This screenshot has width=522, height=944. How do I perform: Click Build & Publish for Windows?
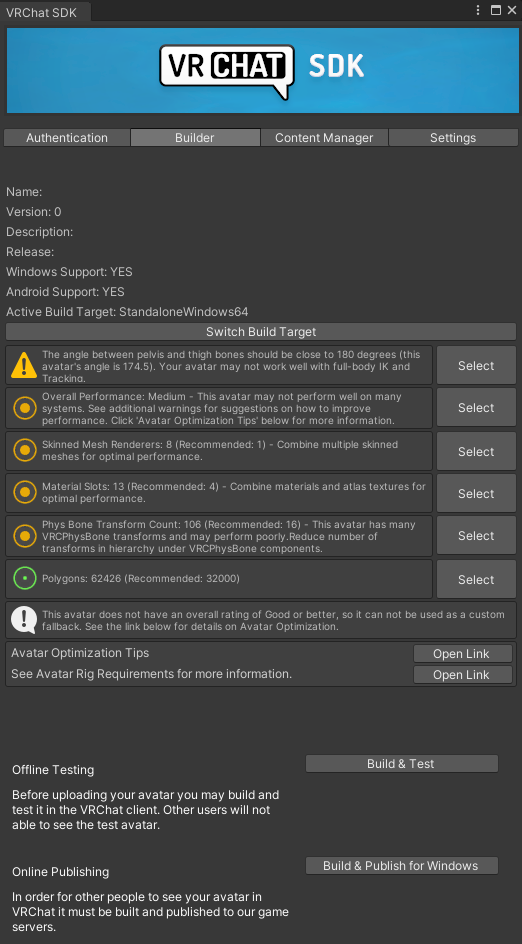(402, 866)
